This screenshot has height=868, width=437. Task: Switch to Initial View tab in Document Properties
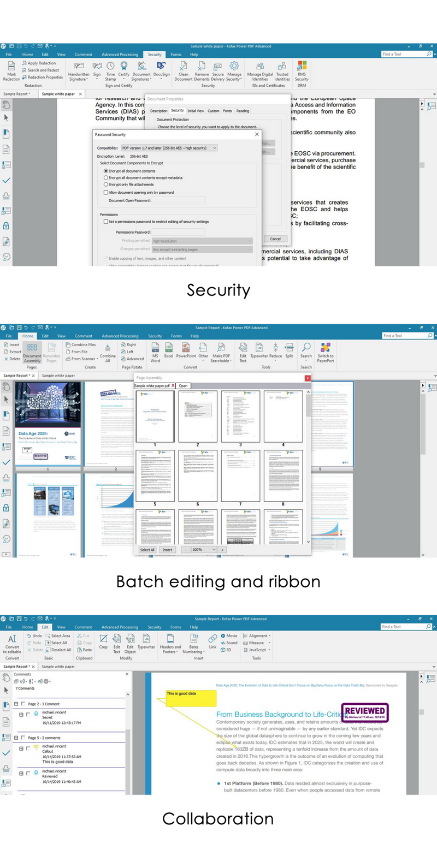[x=196, y=111]
